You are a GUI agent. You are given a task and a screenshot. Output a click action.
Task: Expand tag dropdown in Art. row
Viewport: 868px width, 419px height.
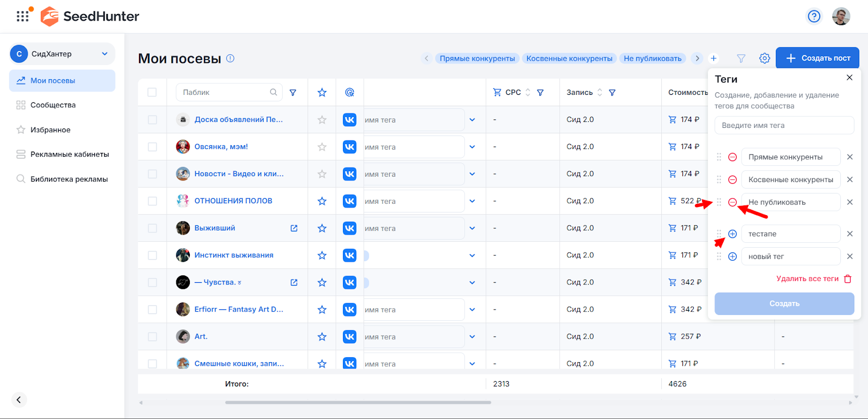472,337
